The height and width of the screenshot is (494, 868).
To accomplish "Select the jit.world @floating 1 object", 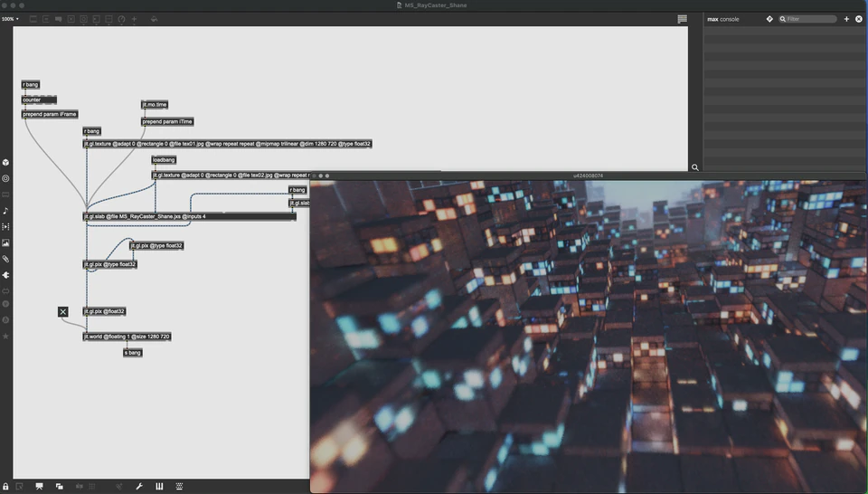I will coord(127,337).
